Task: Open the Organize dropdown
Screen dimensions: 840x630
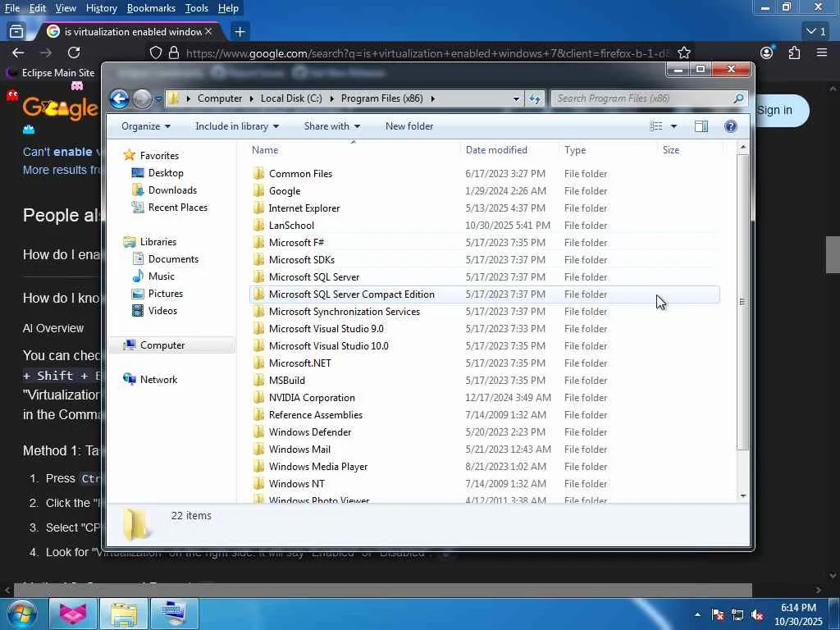Action: (146, 126)
